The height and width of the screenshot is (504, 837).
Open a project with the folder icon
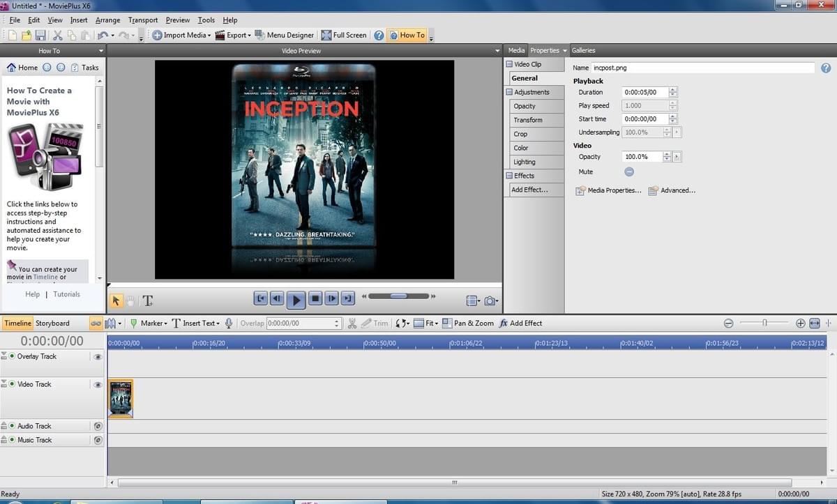click(27, 35)
